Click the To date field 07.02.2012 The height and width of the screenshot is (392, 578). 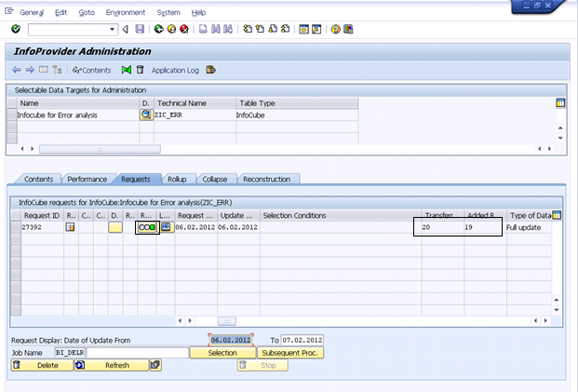click(302, 340)
